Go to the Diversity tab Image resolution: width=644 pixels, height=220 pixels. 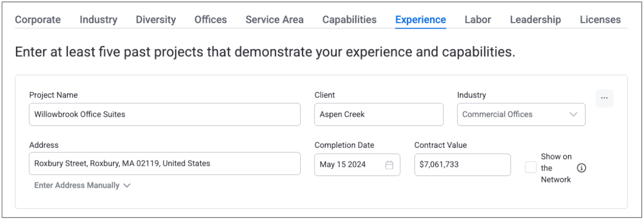tap(156, 20)
